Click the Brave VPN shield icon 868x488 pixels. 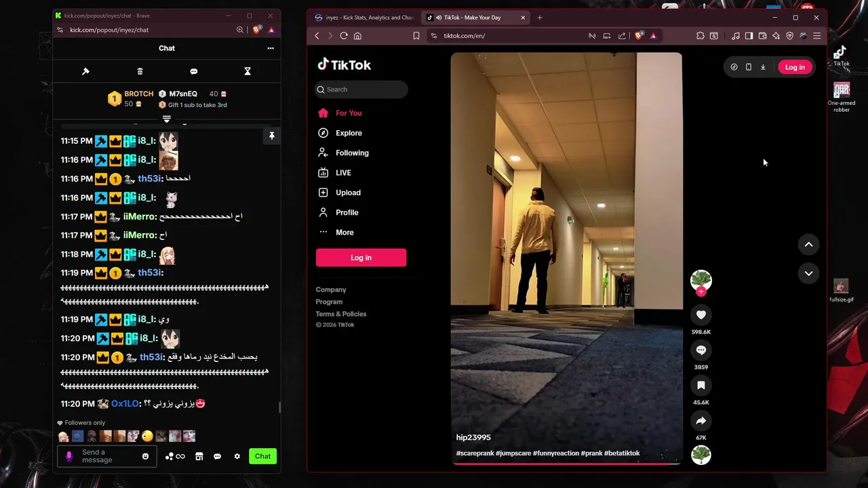(789, 36)
